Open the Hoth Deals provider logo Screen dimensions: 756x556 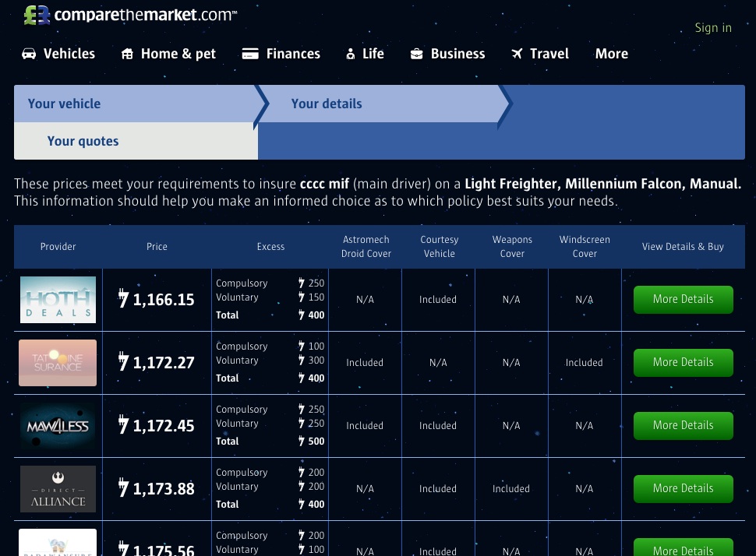(58, 299)
